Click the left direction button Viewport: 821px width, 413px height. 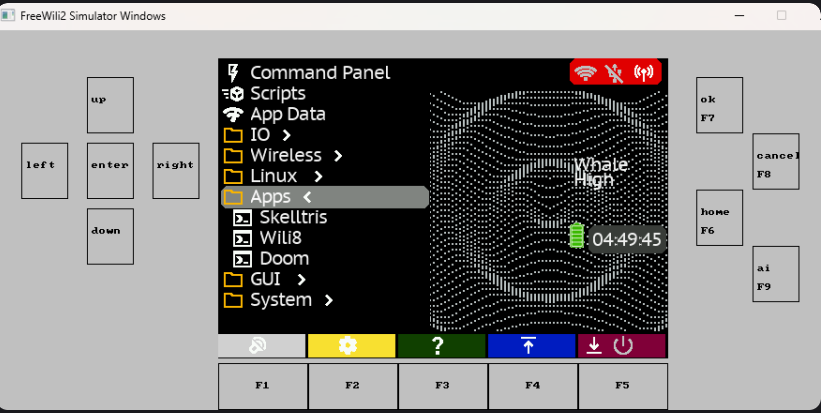(45, 171)
